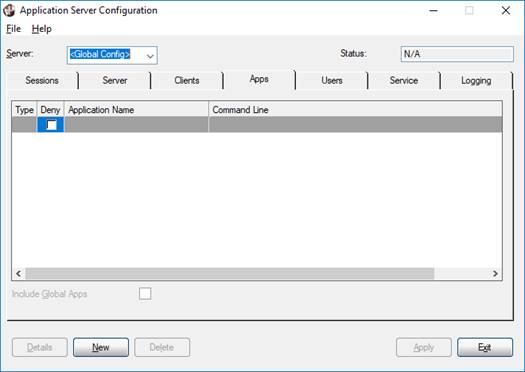Minimize the configuration window
The width and height of the screenshot is (525, 372).
[434, 10]
